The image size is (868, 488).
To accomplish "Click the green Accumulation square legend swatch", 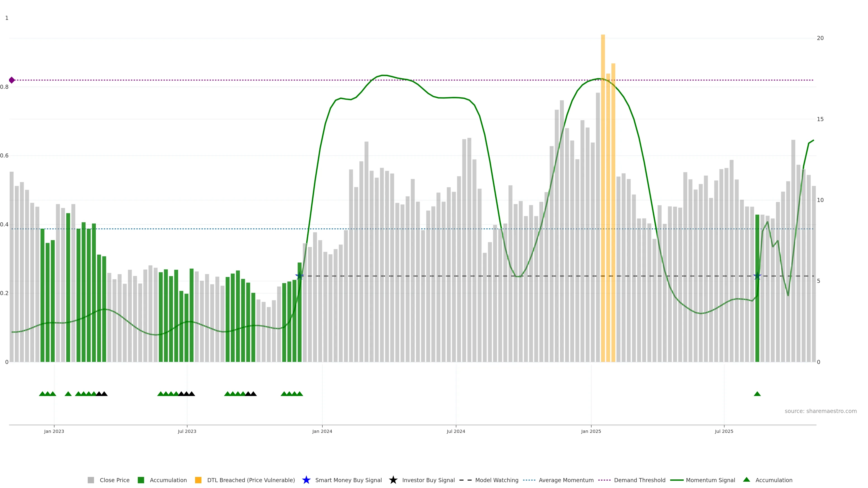I will click(141, 480).
